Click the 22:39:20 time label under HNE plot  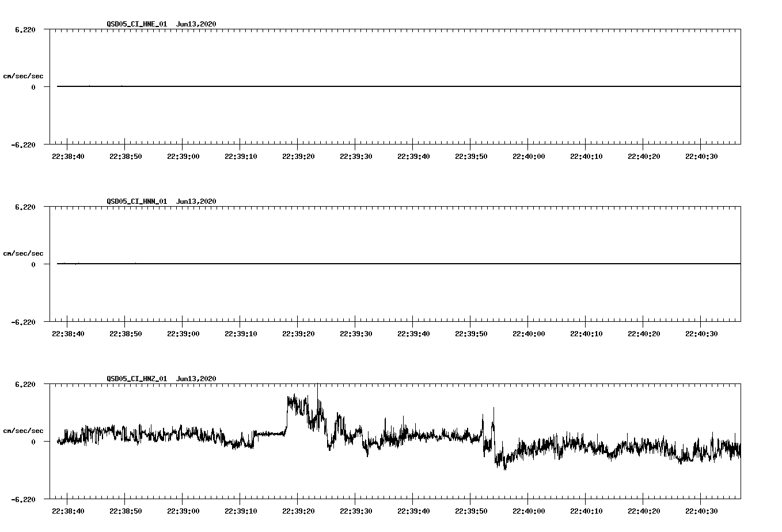(x=298, y=157)
